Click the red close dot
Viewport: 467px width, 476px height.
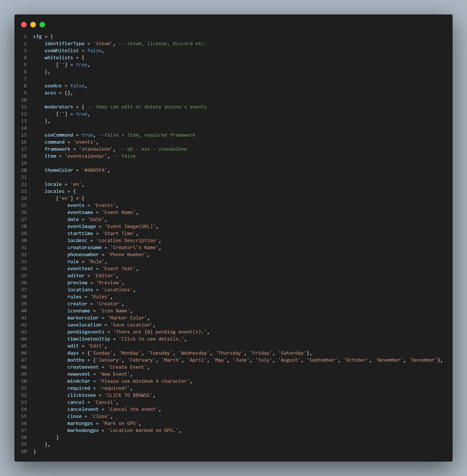click(x=24, y=25)
